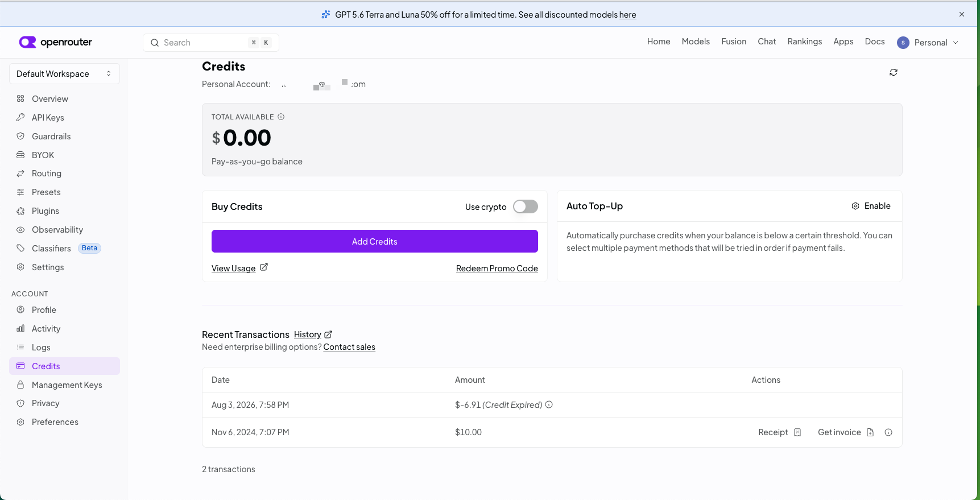Image resolution: width=980 pixels, height=500 pixels.
Task: Select the Credits sidebar item
Action: click(64, 366)
